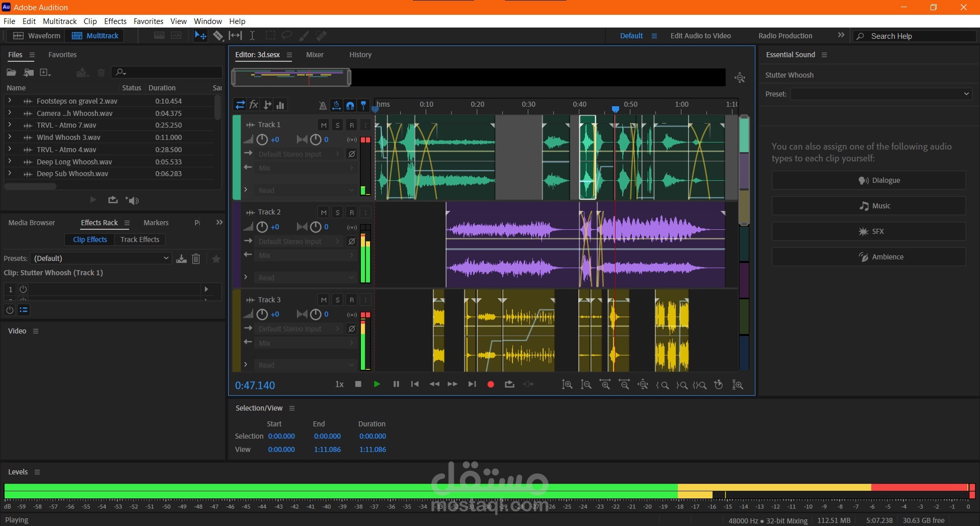Screen dimensions: 980x526
Task: Select the Razor tool in toolbar
Action: click(218, 36)
